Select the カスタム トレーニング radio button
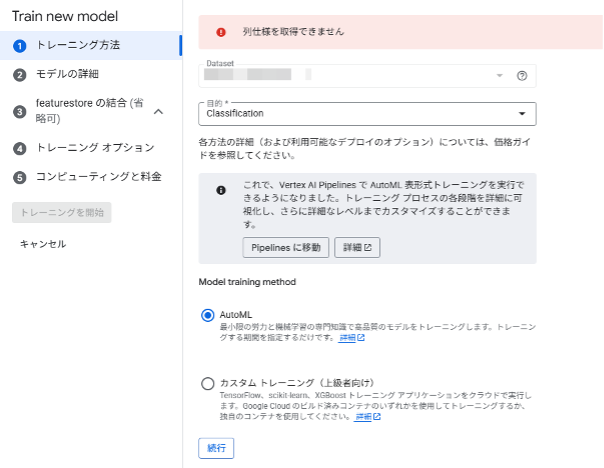The height and width of the screenshot is (468, 604). pos(208,383)
